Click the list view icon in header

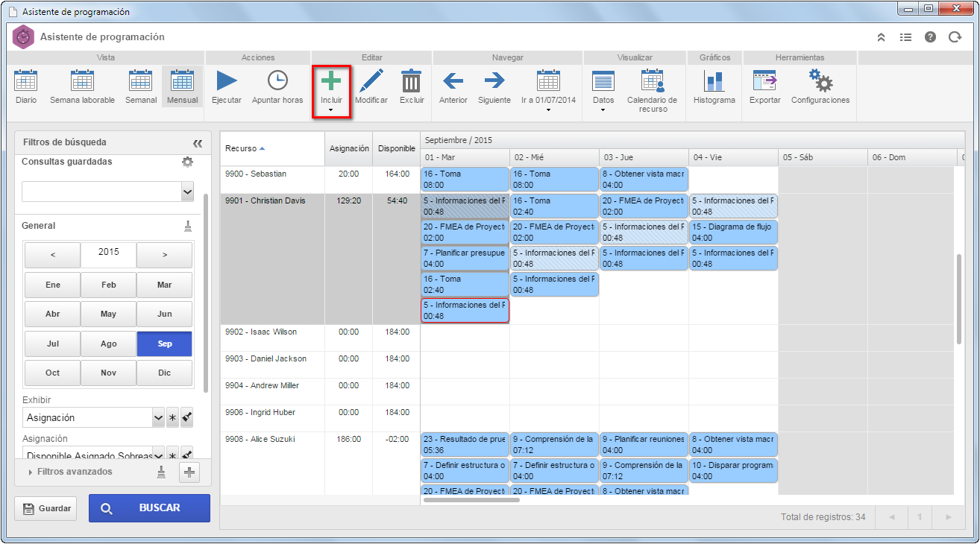(905, 37)
